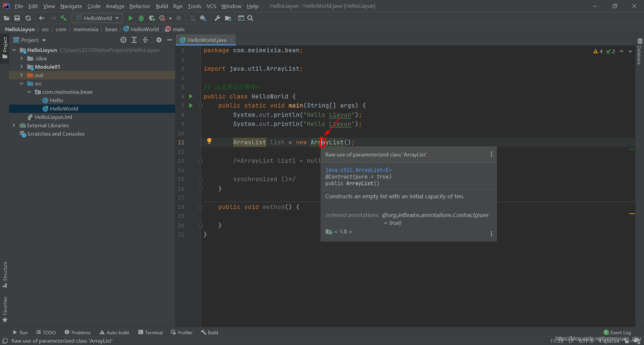Click the Run with Coverage icon

(x=152, y=18)
